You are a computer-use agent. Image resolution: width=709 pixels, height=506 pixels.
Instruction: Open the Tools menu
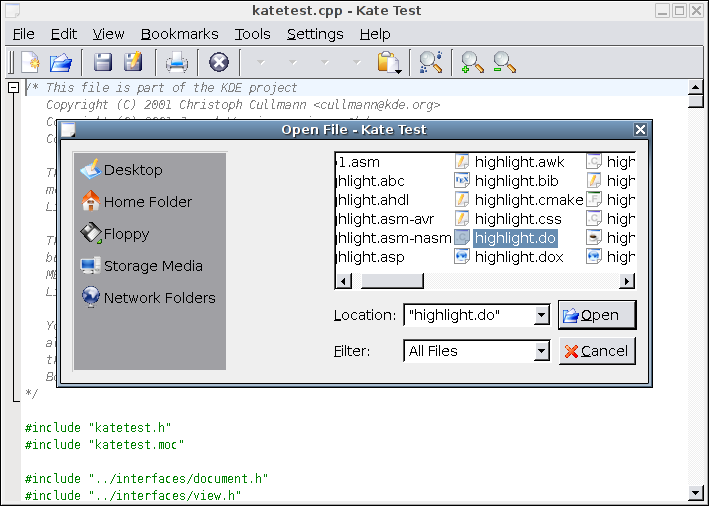click(252, 34)
